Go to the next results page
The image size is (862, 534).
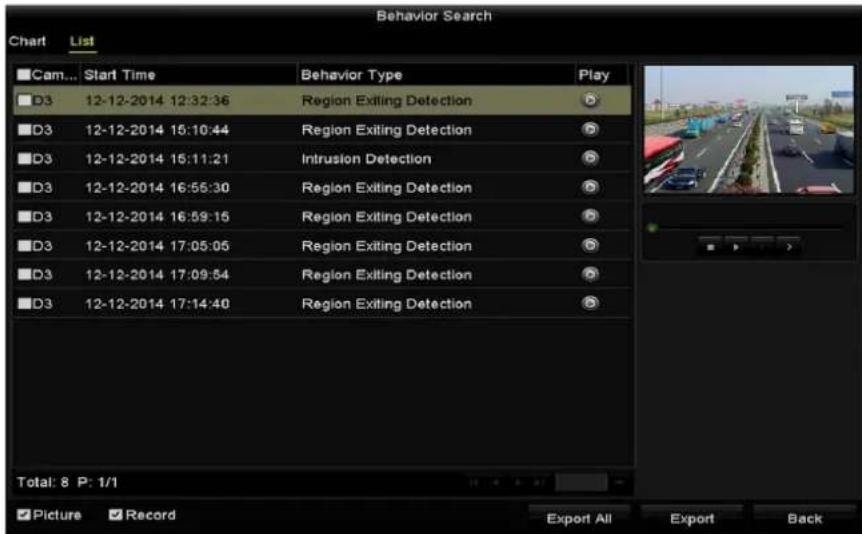(517, 482)
